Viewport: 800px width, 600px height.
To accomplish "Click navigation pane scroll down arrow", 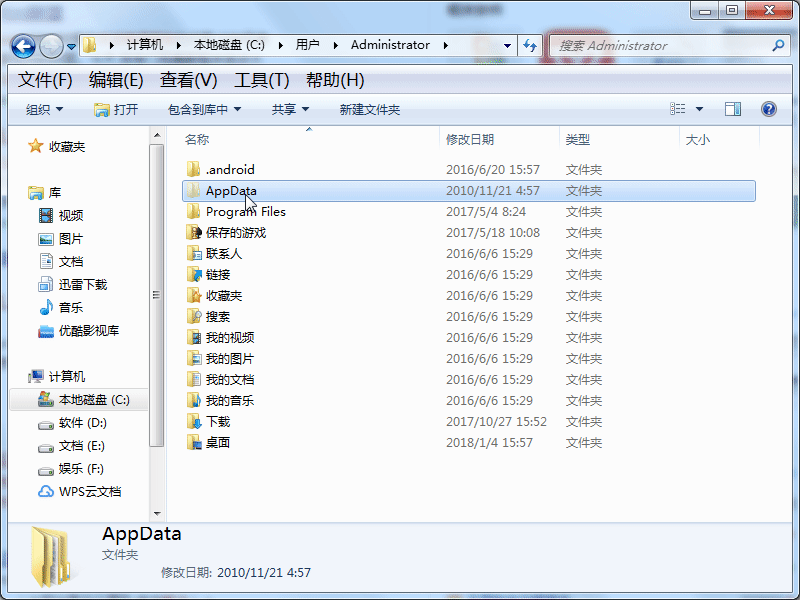I will (157, 513).
